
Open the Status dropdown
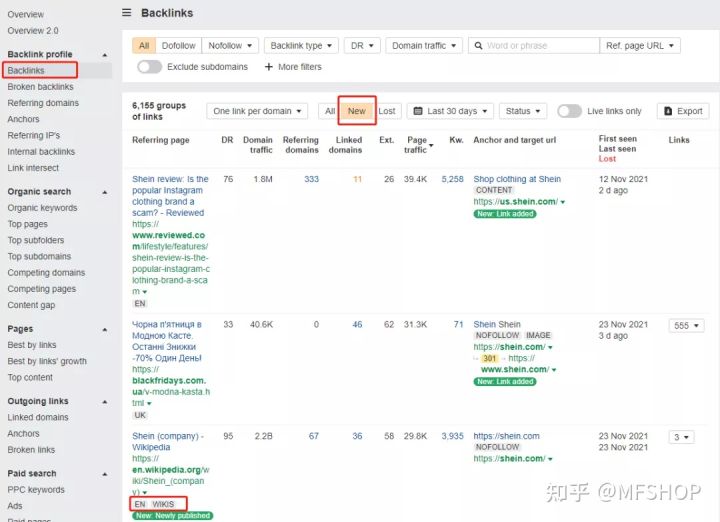click(x=523, y=111)
